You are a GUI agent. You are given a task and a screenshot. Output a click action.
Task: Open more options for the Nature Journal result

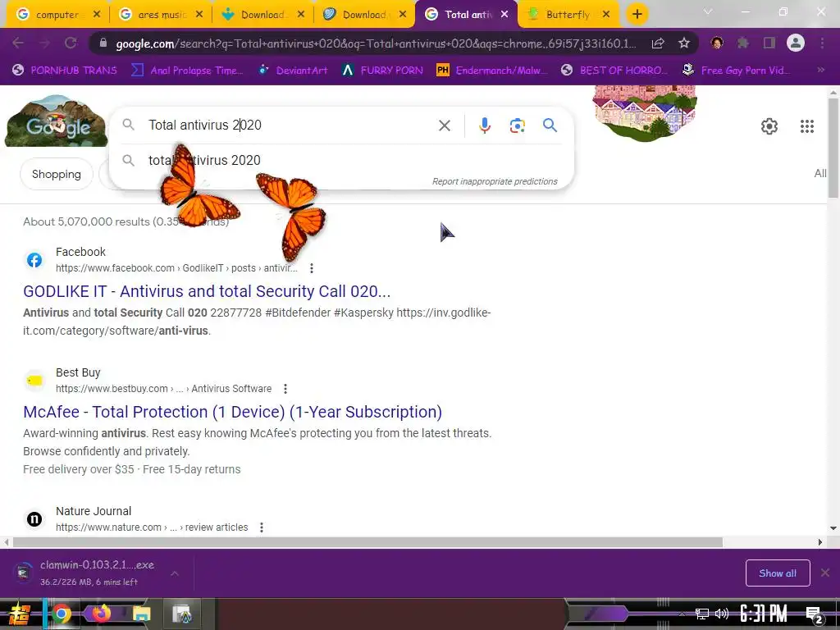tap(262, 527)
